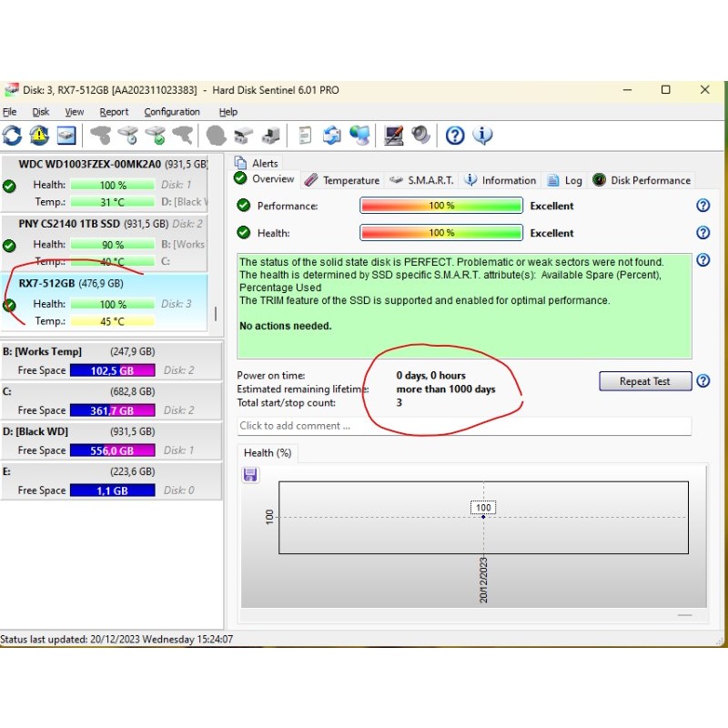This screenshot has width=728, height=728.
Task: Click the help icon next to Performance bar
Action: click(x=703, y=206)
